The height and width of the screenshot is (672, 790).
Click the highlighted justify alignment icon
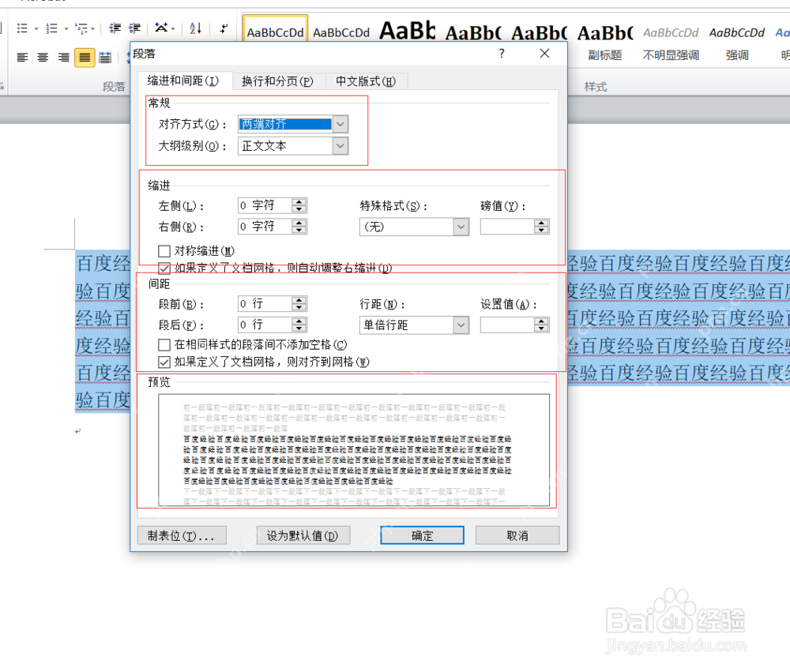[x=85, y=58]
